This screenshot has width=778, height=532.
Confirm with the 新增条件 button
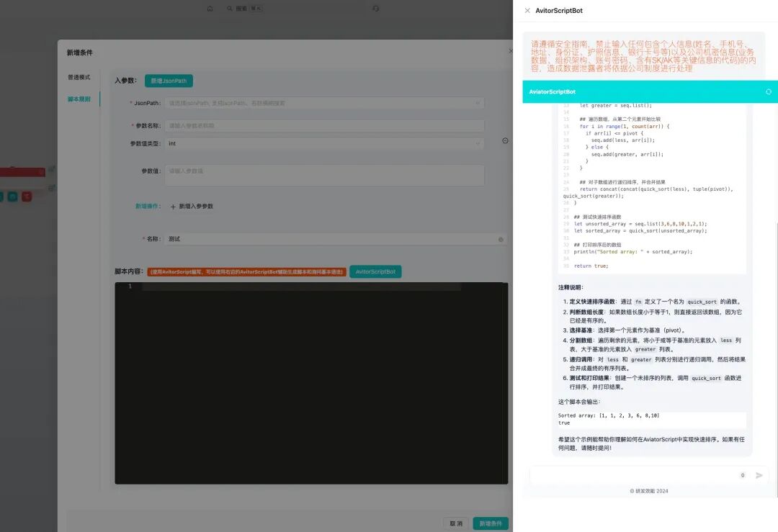tap(491, 523)
